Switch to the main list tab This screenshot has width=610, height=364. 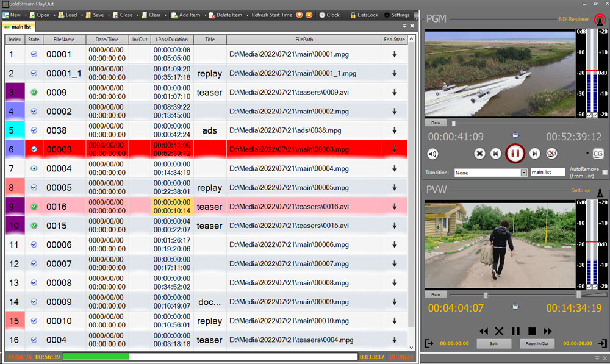tap(18, 27)
